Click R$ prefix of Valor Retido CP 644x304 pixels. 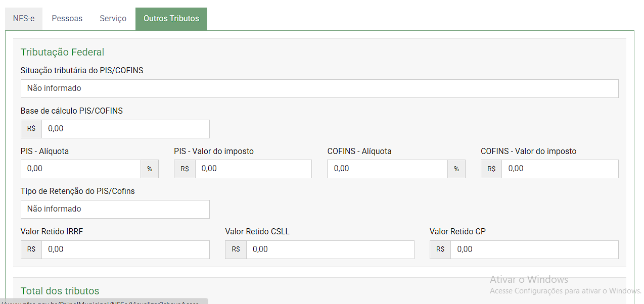(x=440, y=249)
